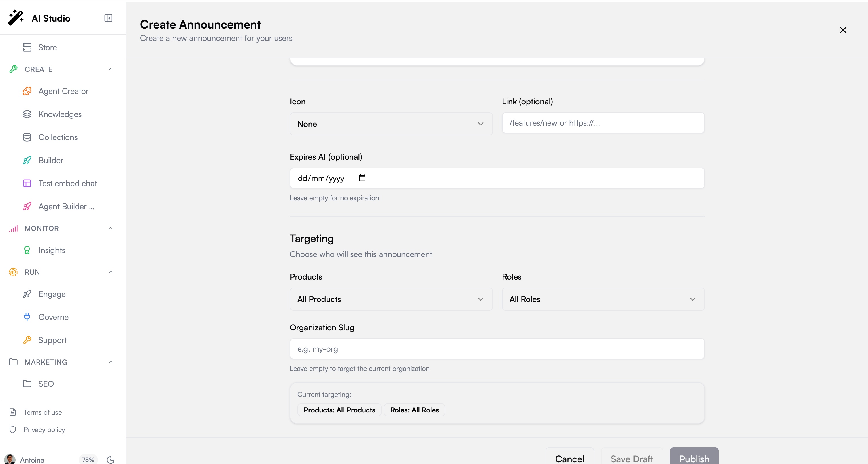The width and height of the screenshot is (868, 464).
Task: Collapse the sidebar with the panel icon
Action: coord(108,18)
